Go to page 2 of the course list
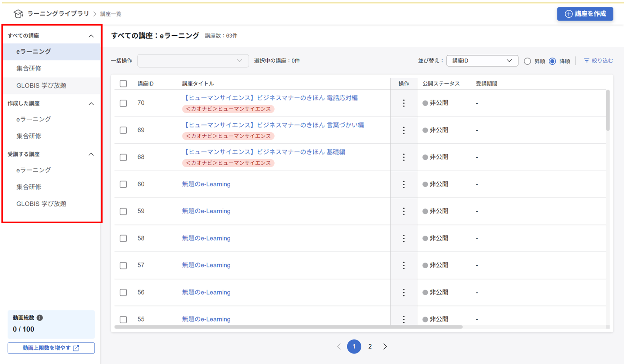This screenshot has width=625, height=364. (x=370, y=346)
